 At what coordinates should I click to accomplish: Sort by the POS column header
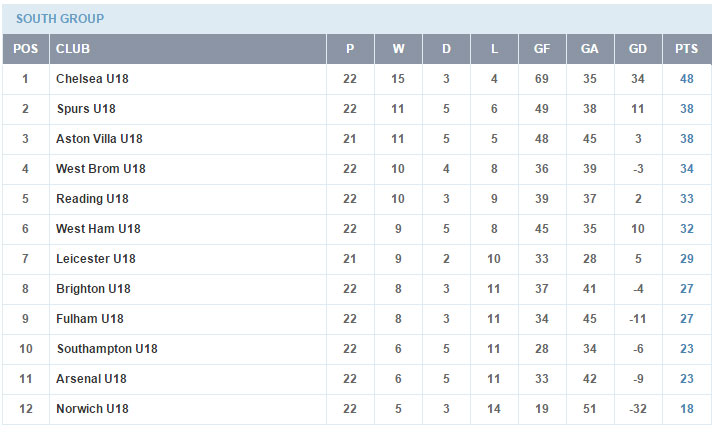(x=25, y=49)
